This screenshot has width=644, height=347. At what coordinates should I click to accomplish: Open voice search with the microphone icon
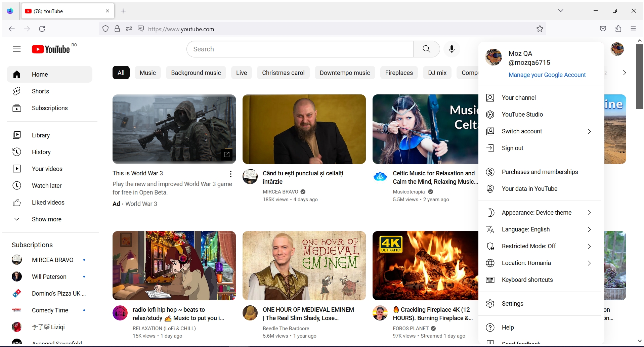(x=452, y=49)
